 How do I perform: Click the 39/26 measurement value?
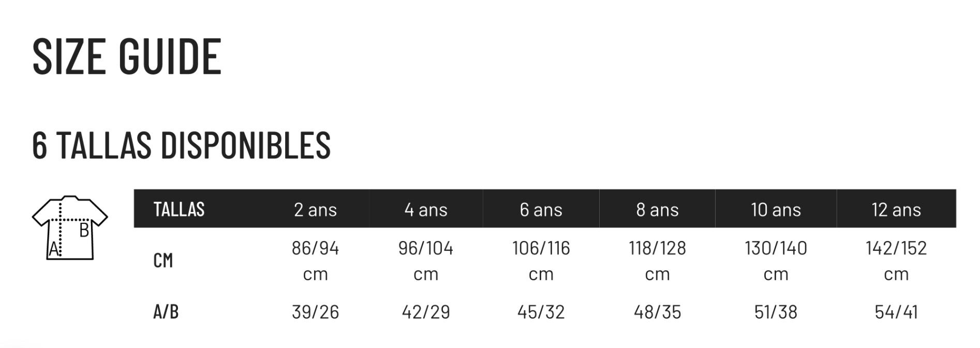(x=315, y=312)
